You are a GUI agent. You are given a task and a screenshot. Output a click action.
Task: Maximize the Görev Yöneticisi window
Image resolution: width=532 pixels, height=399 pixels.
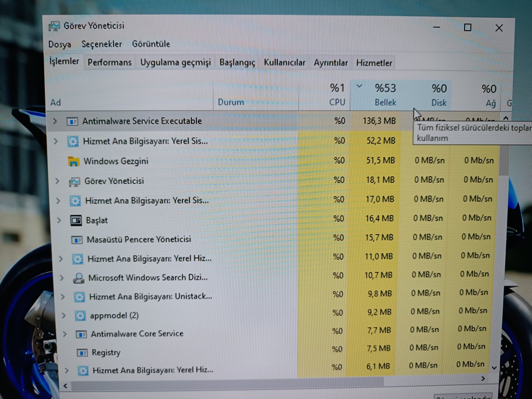[467, 27]
